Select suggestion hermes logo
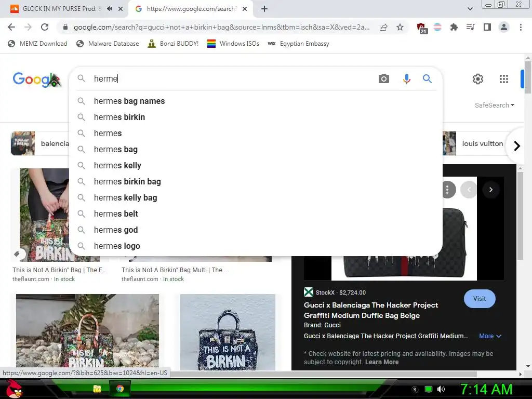 pos(256,246)
